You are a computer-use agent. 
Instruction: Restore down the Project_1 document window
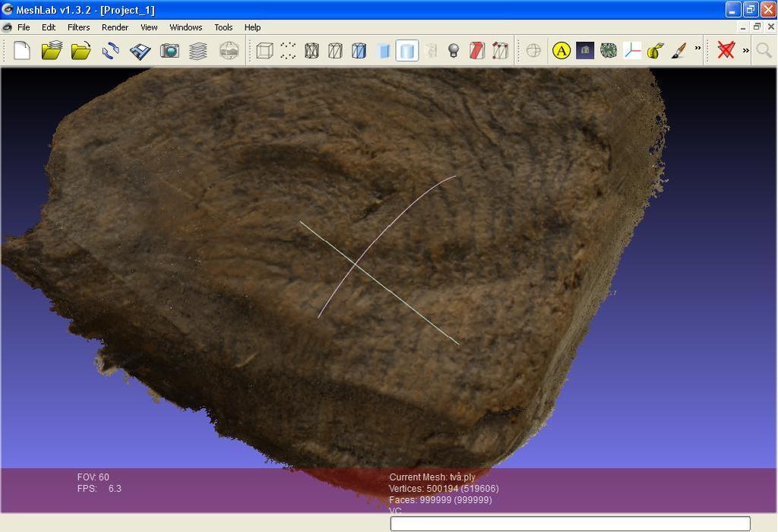click(x=757, y=27)
